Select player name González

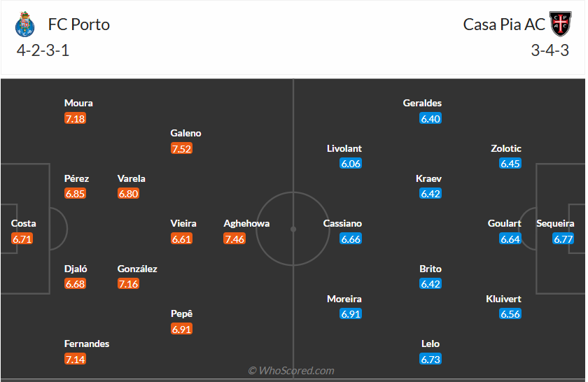click(x=137, y=269)
